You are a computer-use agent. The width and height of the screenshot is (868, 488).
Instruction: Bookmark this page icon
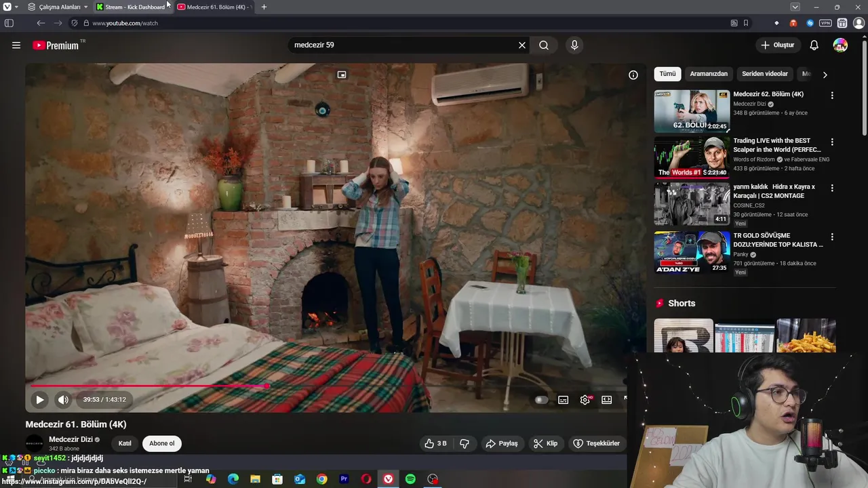tap(746, 23)
